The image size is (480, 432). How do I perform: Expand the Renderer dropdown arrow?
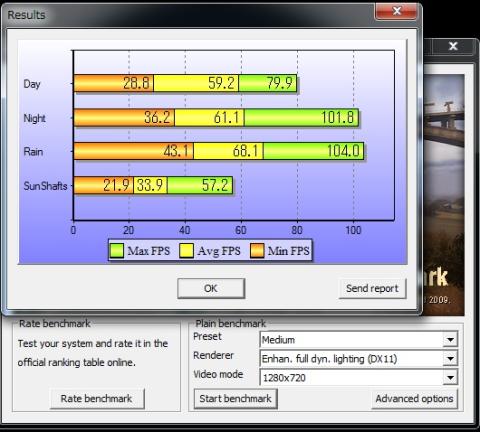click(450, 359)
